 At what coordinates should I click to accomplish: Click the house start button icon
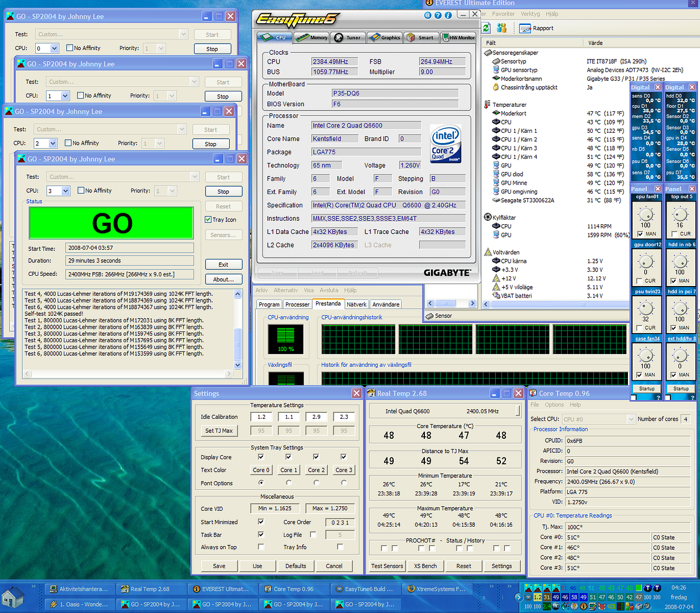coord(12,598)
